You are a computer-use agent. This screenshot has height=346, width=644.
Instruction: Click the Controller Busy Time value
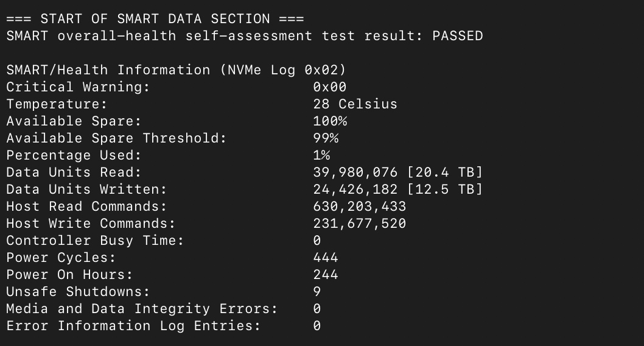[317, 241]
